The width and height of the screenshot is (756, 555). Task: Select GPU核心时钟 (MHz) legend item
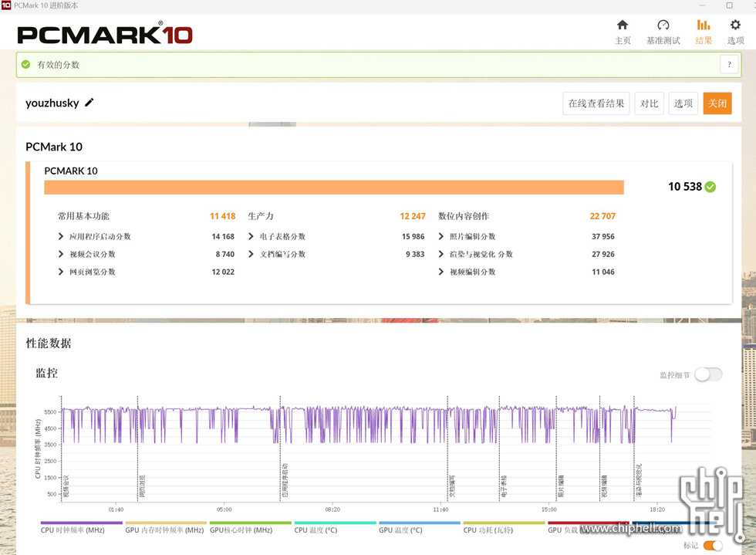250,528
